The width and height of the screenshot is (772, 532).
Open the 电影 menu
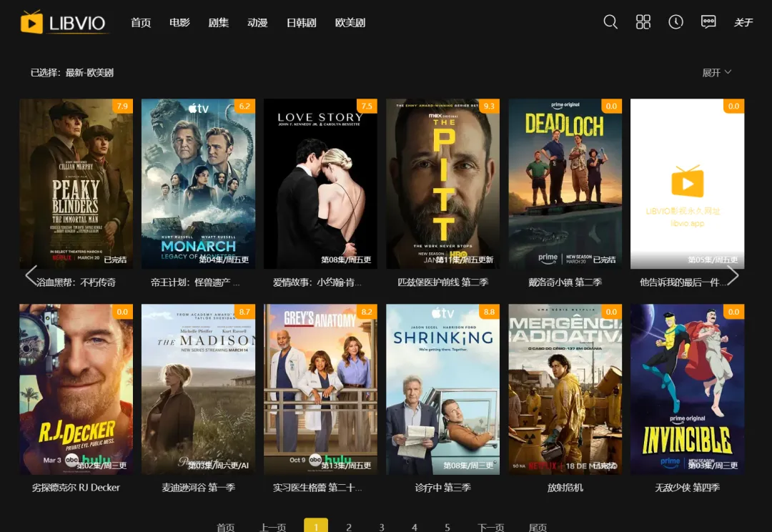(x=179, y=23)
